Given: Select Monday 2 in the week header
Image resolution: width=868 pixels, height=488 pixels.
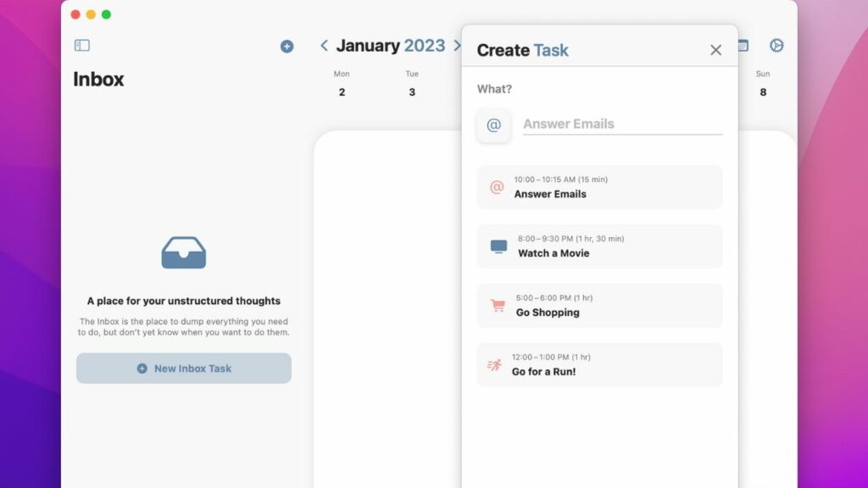Looking at the screenshot, I should 342,85.
